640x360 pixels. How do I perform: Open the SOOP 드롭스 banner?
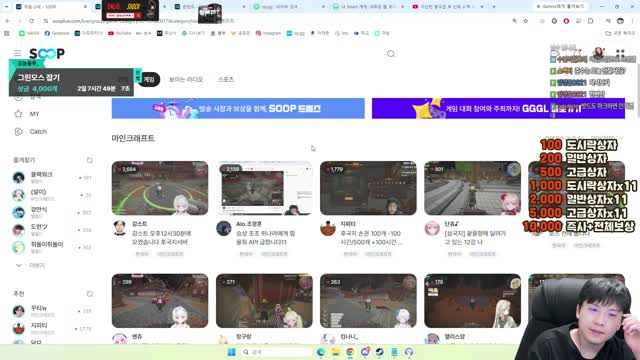point(238,108)
